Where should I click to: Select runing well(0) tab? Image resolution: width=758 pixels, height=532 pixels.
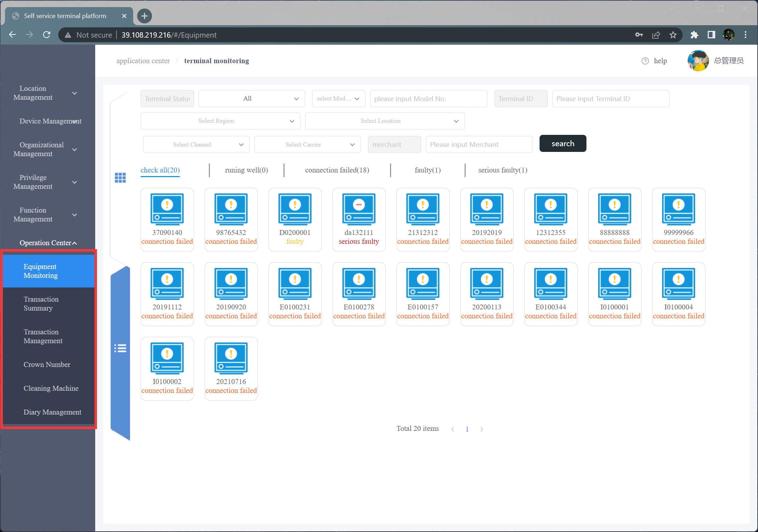pos(247,170)
